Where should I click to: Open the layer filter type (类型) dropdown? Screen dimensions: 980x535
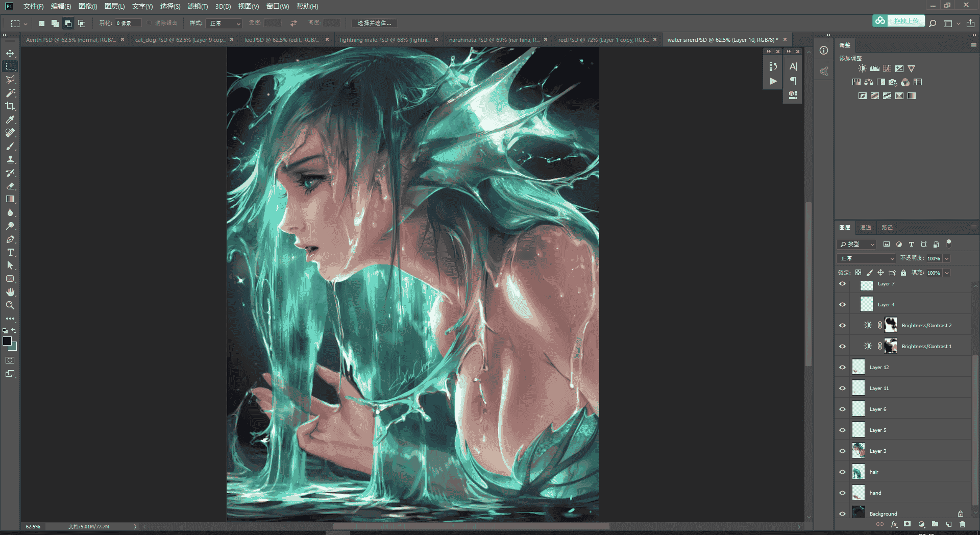coord(857,245)
